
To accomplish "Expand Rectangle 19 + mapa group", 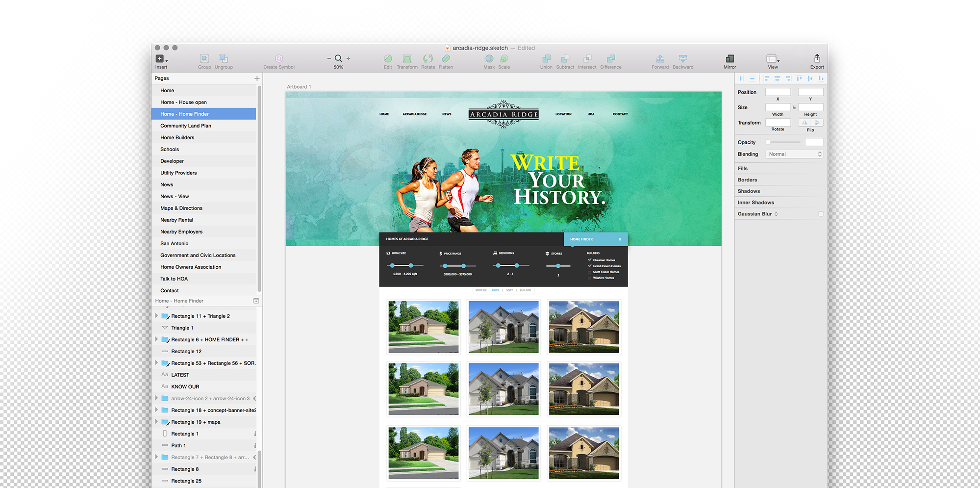I will [x=156, y=422].
